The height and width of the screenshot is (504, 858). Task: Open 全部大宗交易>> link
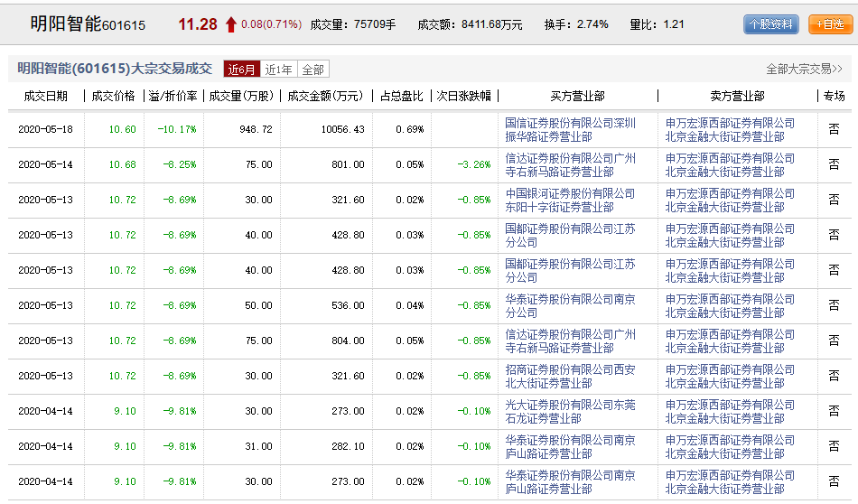804,69
